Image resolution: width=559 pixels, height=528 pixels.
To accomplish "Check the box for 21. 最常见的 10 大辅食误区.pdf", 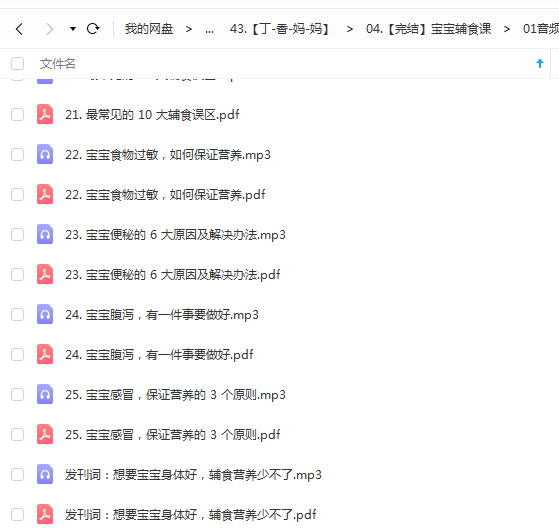I will pos(17,115).
